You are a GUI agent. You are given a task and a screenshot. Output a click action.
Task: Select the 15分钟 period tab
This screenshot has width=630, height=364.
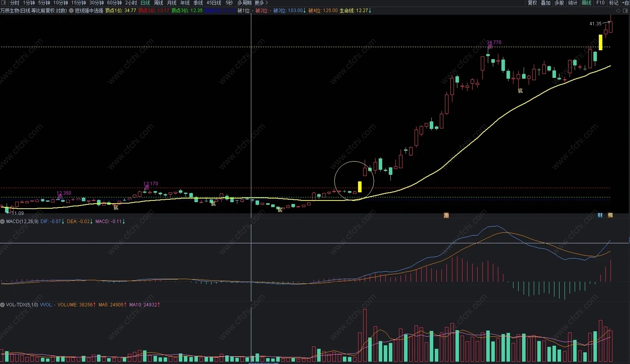click(x=79, y=3)
